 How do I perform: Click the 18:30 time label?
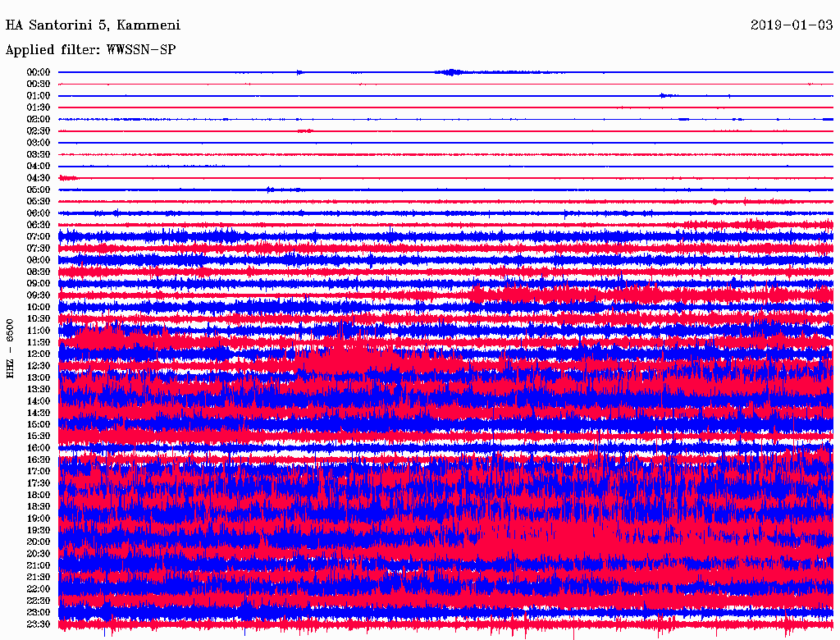tap(39, 507)
